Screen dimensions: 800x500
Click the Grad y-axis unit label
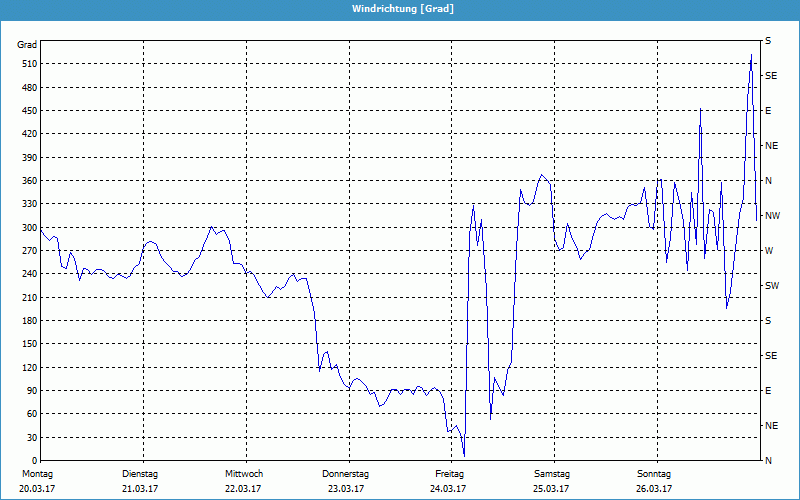click(x=28, y=45)
